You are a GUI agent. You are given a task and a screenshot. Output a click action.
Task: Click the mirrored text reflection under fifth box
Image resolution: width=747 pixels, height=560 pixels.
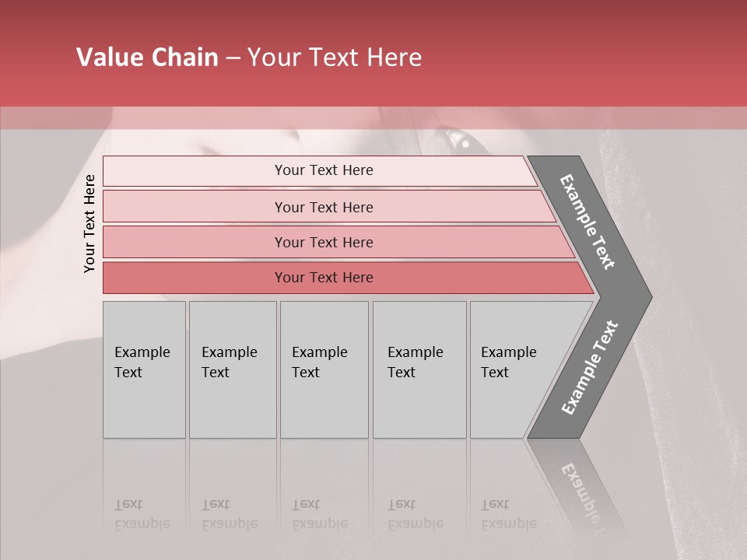(x=509, y=514)
